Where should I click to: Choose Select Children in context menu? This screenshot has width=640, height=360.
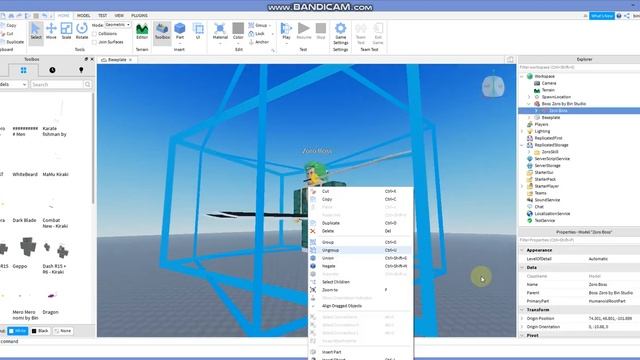coord(361,282)
